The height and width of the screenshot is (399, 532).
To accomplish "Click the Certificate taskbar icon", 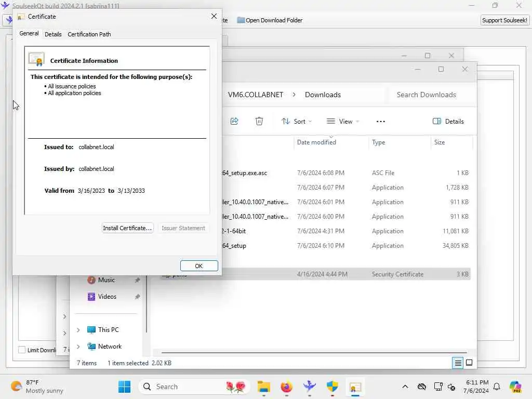I will point(355,387).
